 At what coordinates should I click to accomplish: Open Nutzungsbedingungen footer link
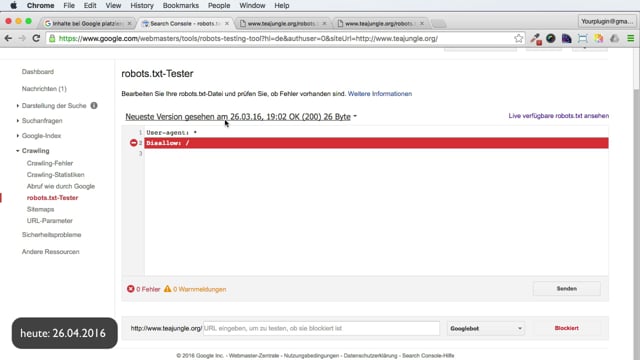[x=311, y=356]
